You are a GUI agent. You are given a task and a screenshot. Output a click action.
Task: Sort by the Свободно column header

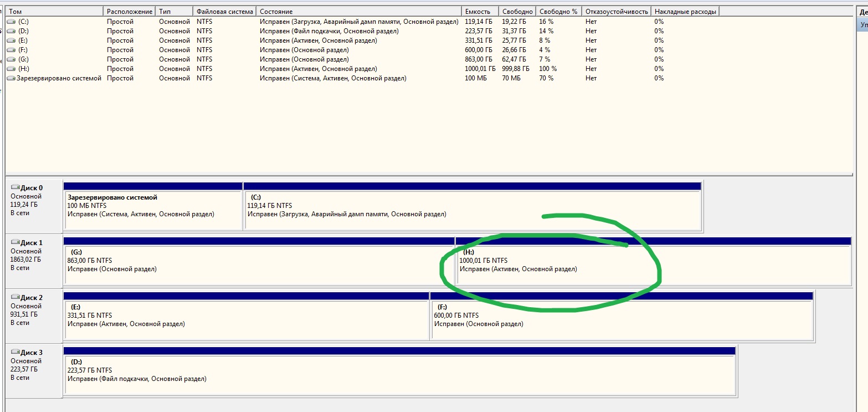pyautogui.click(x=517, y=12)
